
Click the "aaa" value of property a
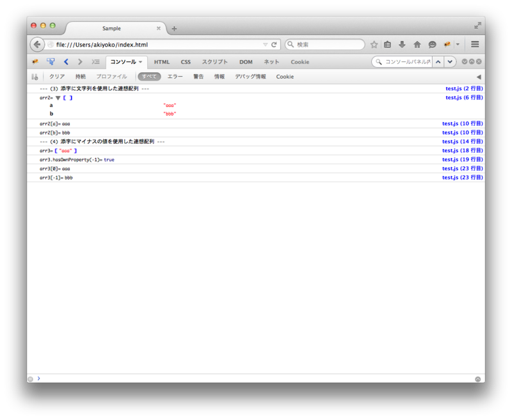tap(170, 105)
